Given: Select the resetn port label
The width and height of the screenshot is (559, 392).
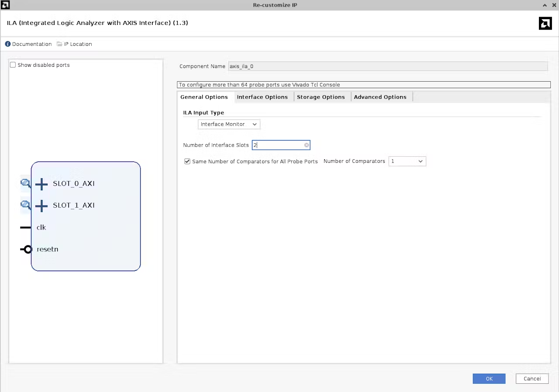Looking at the screenshot, I should coord(48,249).
